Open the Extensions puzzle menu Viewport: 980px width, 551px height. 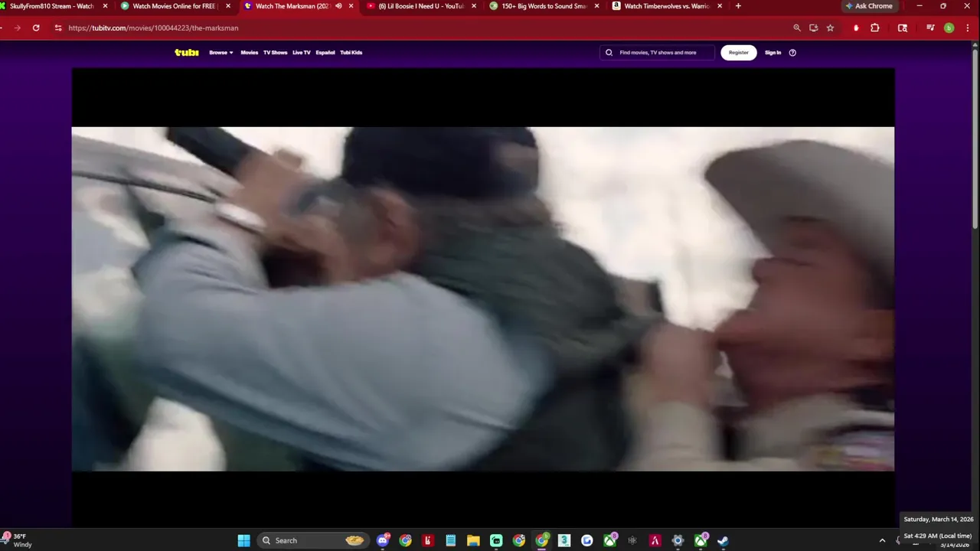(x=875, y=28)
